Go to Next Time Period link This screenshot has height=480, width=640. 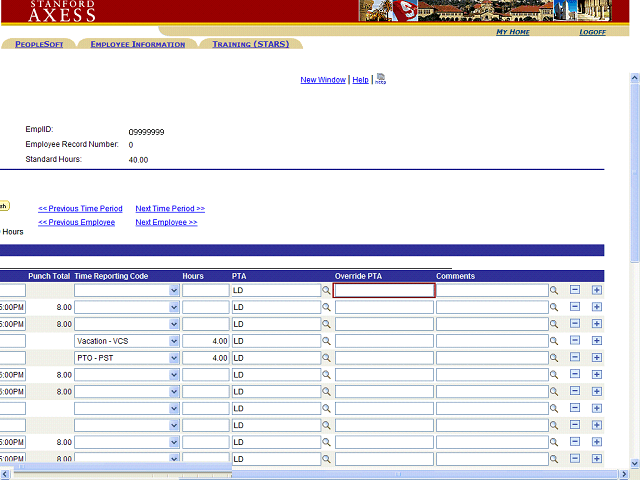[170, 209]
